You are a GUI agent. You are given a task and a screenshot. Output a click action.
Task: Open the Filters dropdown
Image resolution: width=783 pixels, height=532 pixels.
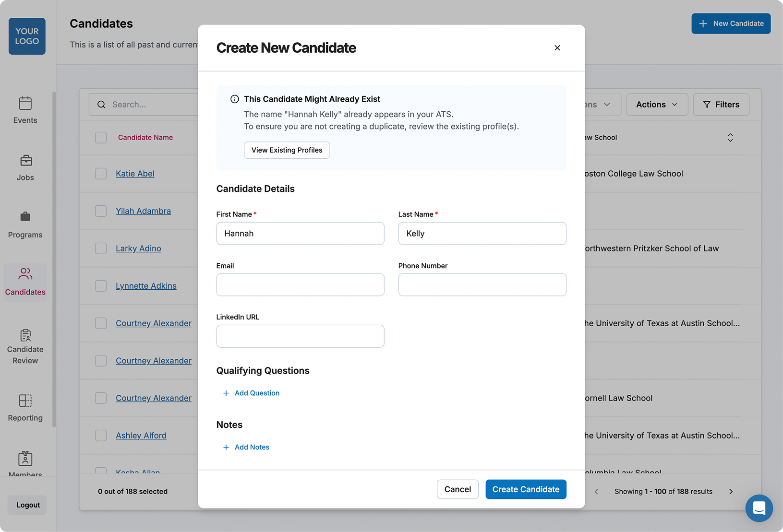721,104
